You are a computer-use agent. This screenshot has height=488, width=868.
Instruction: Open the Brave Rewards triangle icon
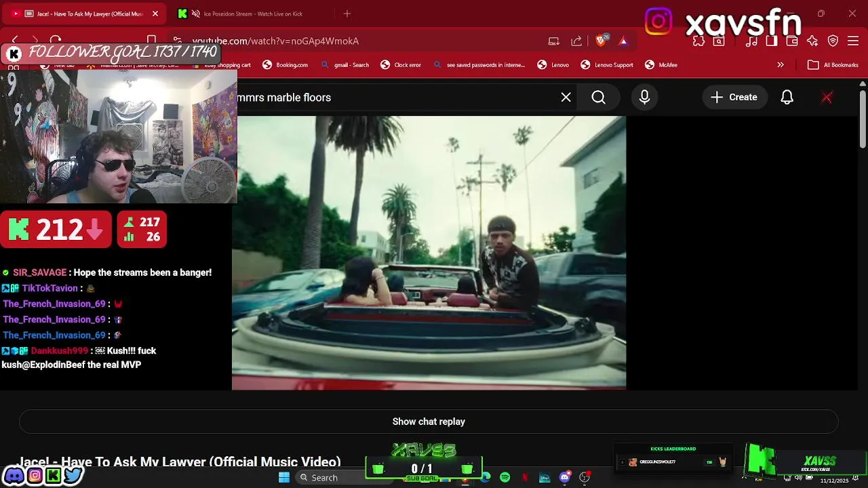623,41
